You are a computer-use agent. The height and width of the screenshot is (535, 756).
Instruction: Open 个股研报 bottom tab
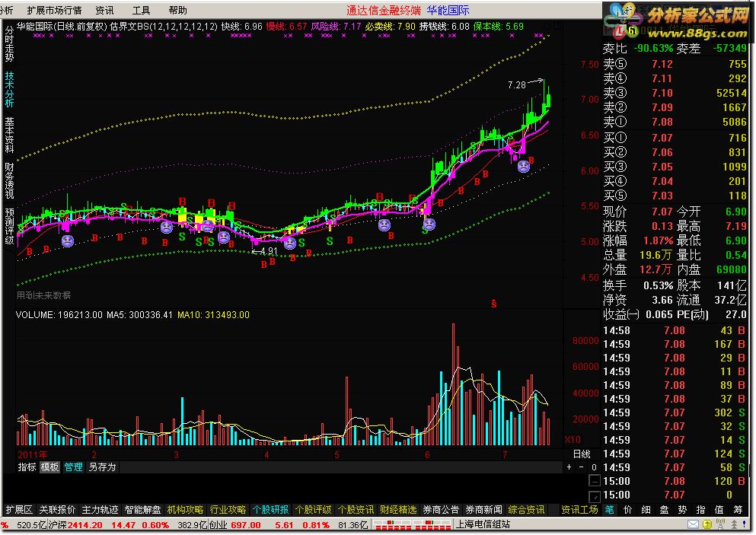pyautogui.click(x=270, y=510)
